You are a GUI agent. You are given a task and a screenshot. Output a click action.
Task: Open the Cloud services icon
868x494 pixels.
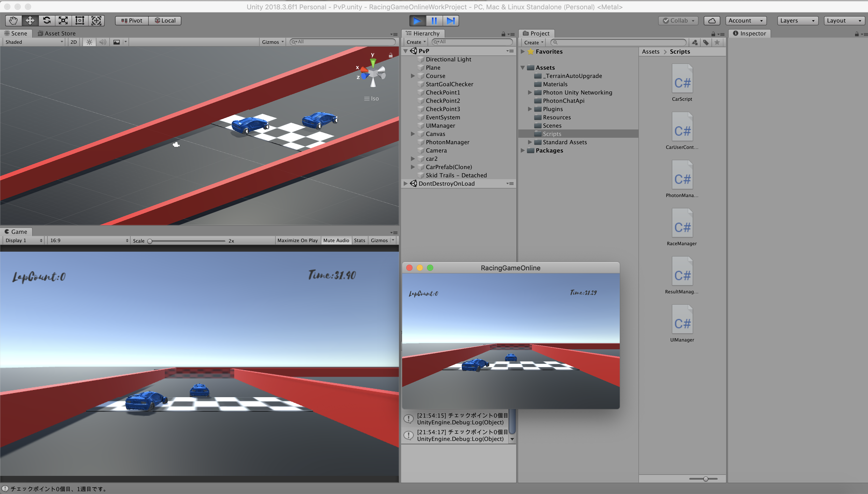(712, 21)
